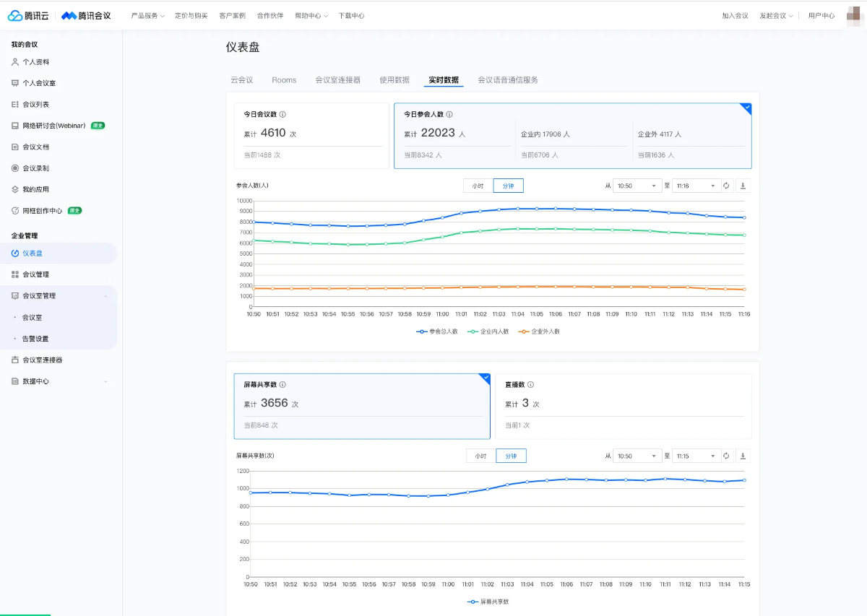Switch to the 实时数据 tab
The image size is (867, 616).
tap(444, 80)
